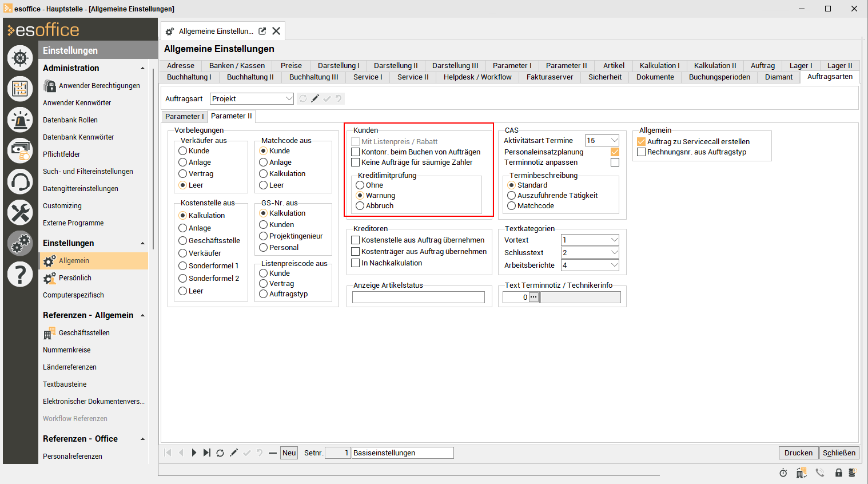Open the Parameter I sub-tab

[184, 117]
